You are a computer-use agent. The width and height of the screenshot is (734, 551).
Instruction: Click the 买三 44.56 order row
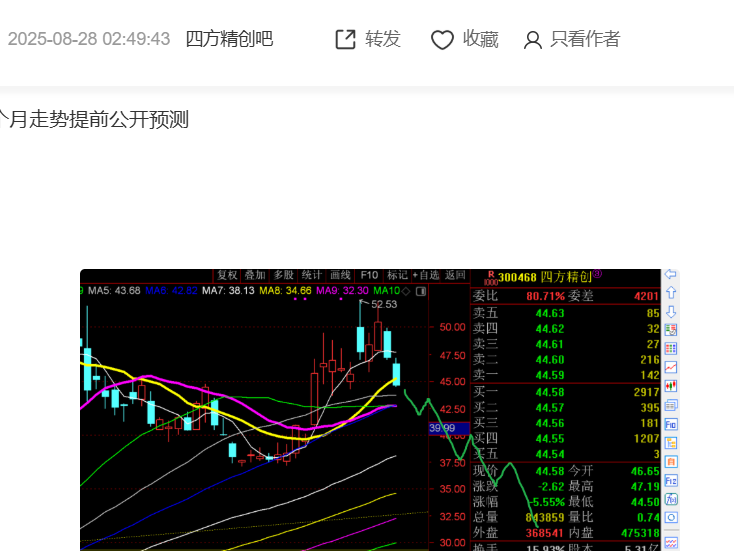[x=565, y=423]
